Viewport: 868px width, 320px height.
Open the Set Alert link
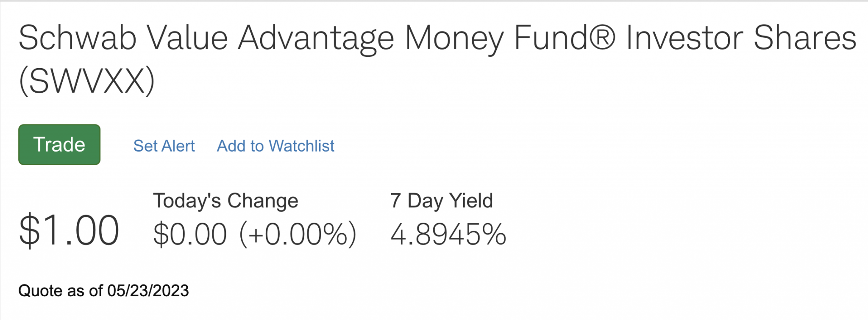pyautogui.click(x=164, y=146)
